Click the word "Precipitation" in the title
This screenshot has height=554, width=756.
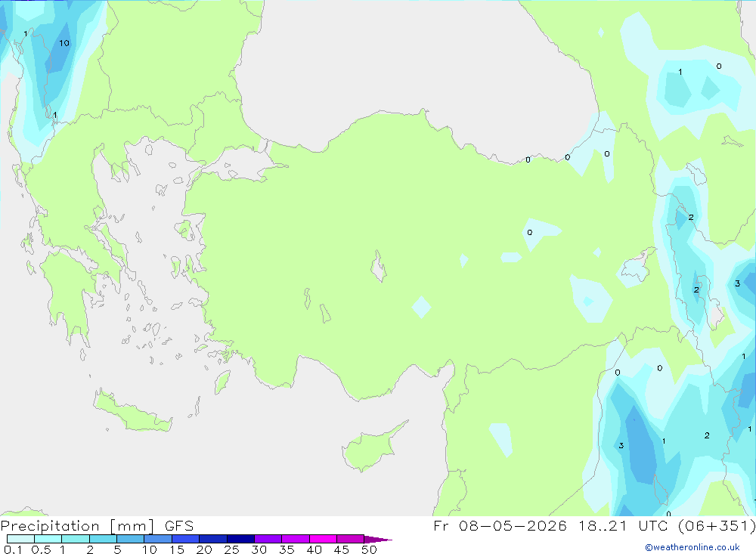click(50, 526)
